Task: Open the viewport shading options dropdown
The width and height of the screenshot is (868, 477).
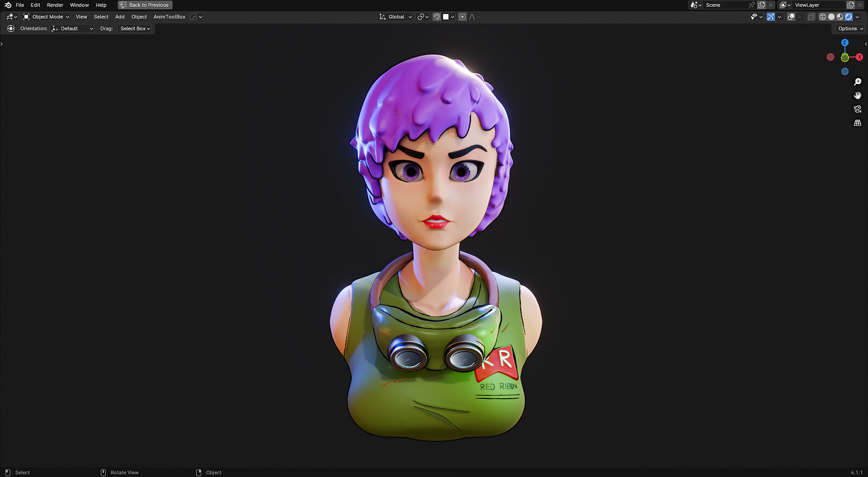Action: click(857, 17)
